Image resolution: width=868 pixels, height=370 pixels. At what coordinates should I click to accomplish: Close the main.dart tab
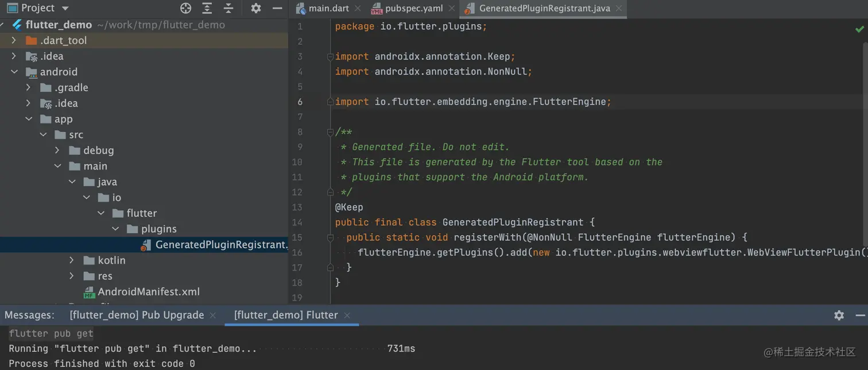coord(358,9)
